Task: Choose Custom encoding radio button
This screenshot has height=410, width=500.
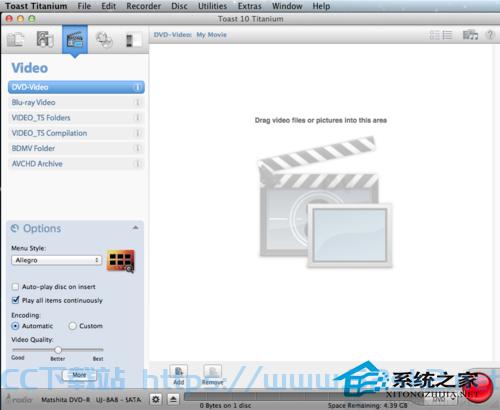Action: pyautogui.click(x=72, y=326)
